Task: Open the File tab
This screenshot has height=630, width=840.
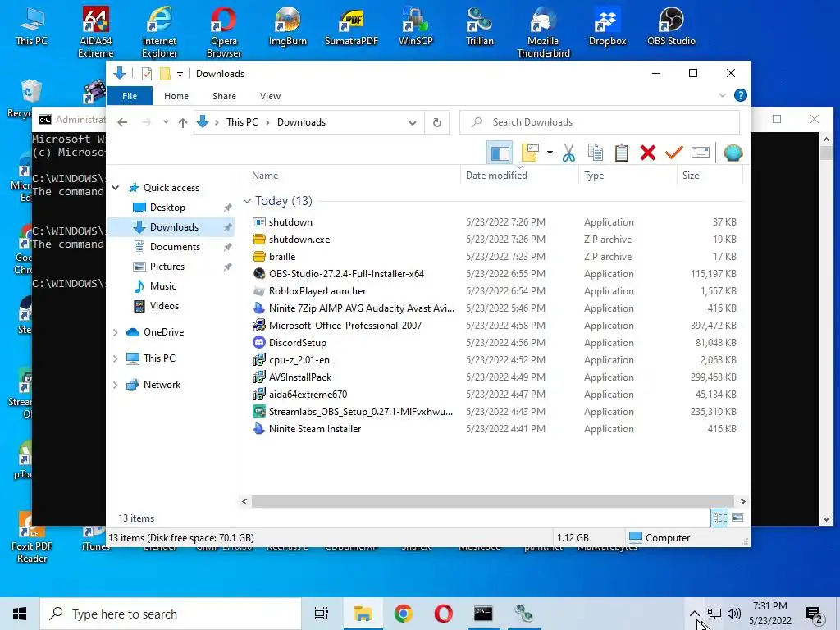Action: pos(130,96)
